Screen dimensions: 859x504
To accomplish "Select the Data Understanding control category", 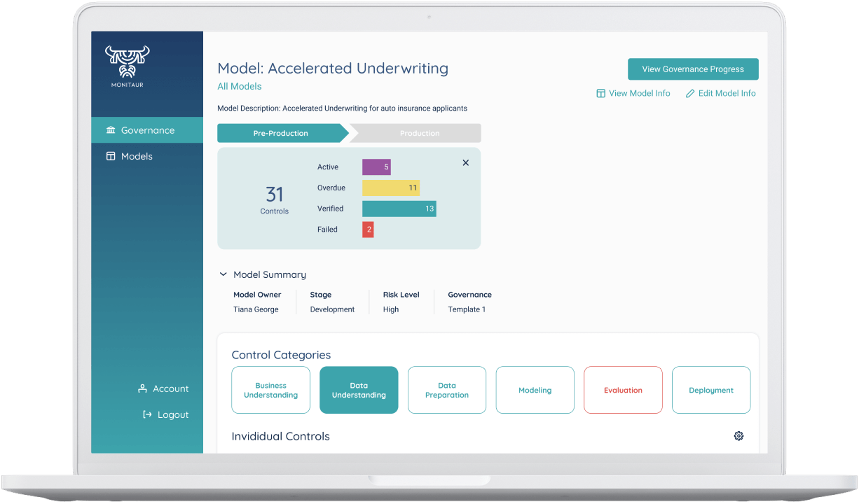I will click(x=359, y=390).
